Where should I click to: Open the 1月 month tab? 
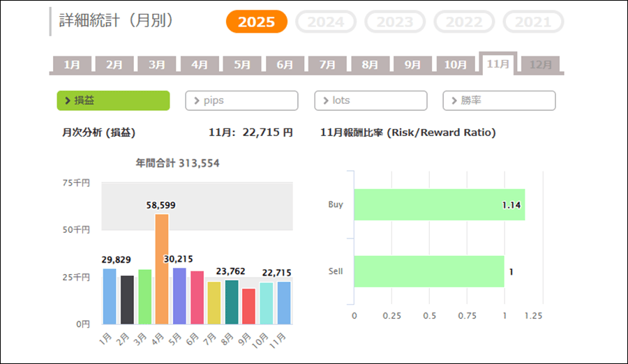pyautogui.click(x=72, y=65)
